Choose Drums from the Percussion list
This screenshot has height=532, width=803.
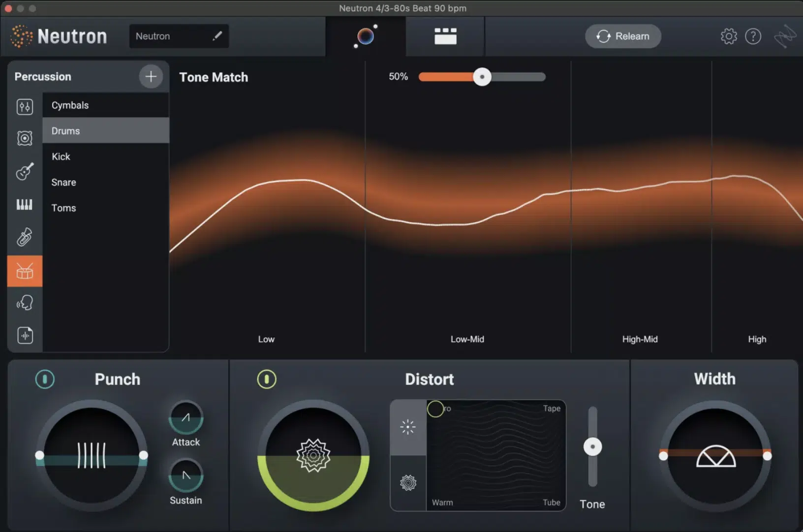[x=106, y=131]
